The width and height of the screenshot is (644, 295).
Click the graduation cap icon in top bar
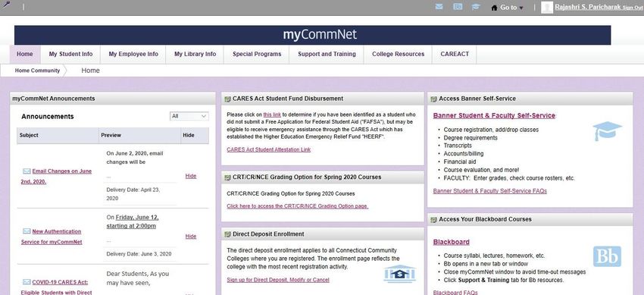click(476, 7)
